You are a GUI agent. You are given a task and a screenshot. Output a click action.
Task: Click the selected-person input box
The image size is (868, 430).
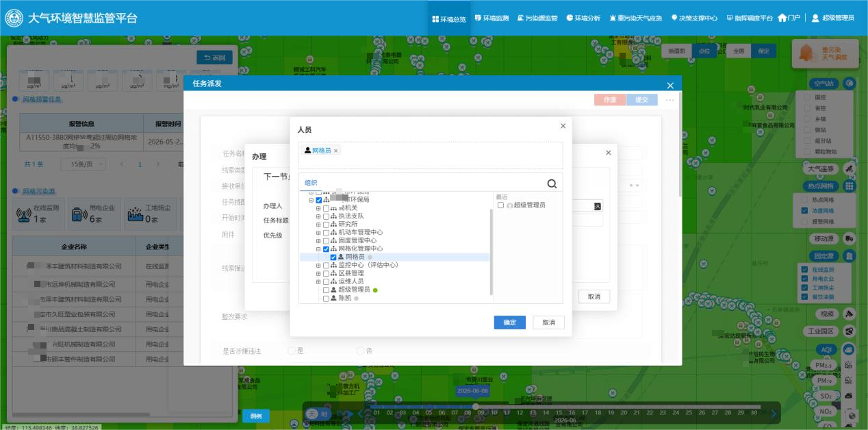pyautogui.click(x=431, y=155)
